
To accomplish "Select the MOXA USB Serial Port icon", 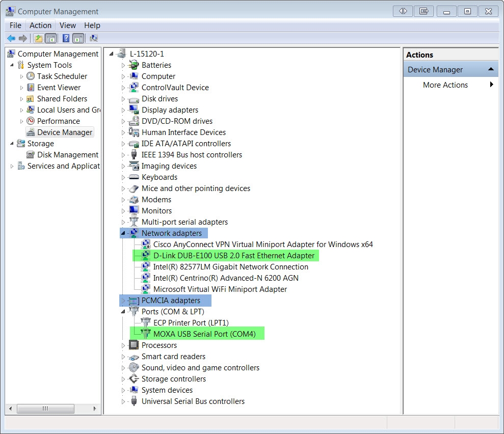I will click(x=145, y=334).
